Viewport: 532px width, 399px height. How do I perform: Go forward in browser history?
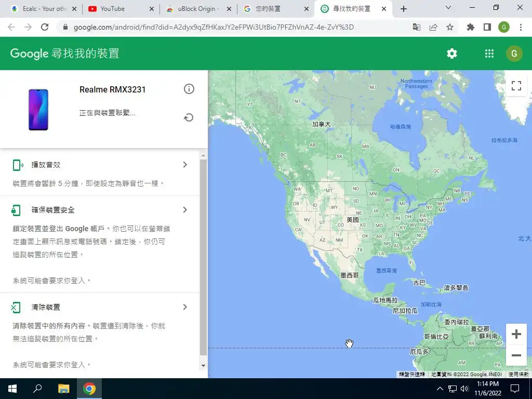pyautogui.click(x=28, y=27)
